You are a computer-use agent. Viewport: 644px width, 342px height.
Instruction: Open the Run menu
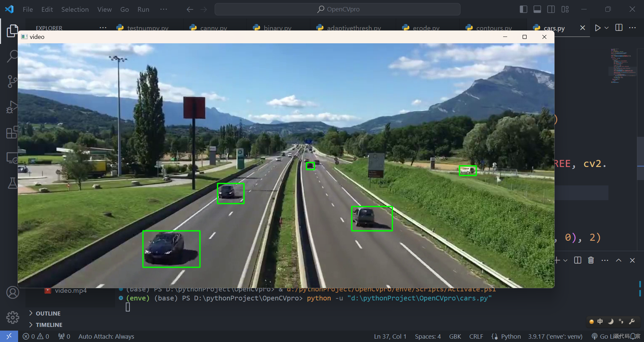143,9
